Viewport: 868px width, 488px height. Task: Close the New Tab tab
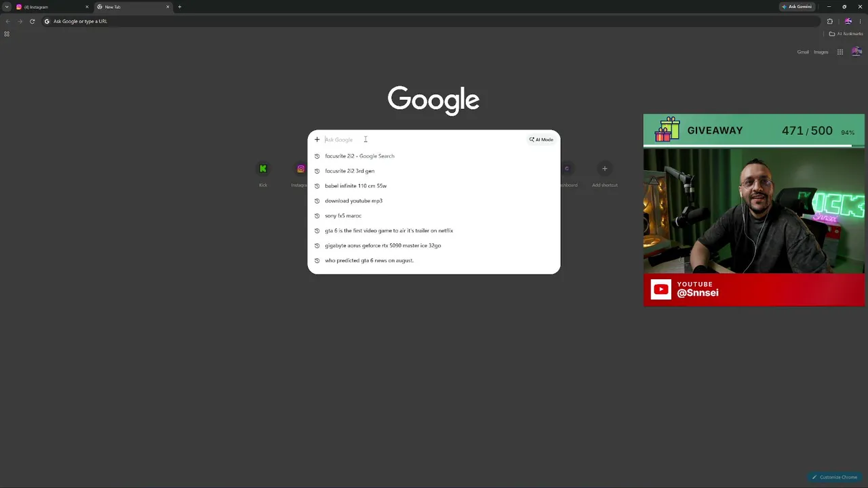pos(167,7)
